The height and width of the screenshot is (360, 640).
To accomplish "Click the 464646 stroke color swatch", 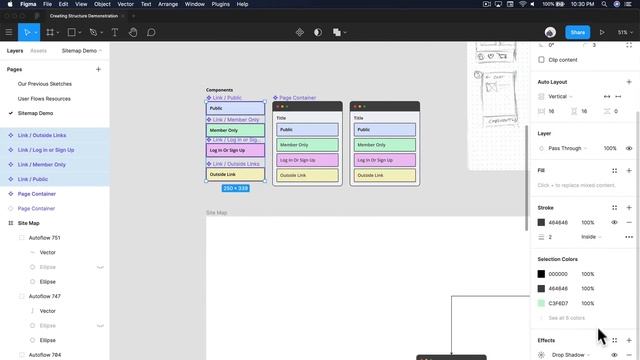I will click(x=541, y=222).
